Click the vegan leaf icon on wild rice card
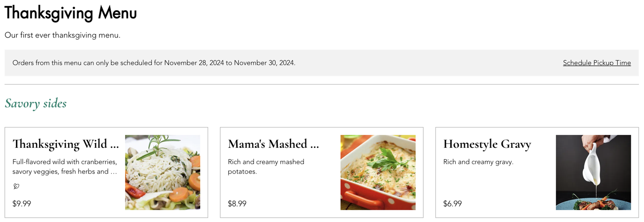The image size is (644, 222). click(16, 186)
